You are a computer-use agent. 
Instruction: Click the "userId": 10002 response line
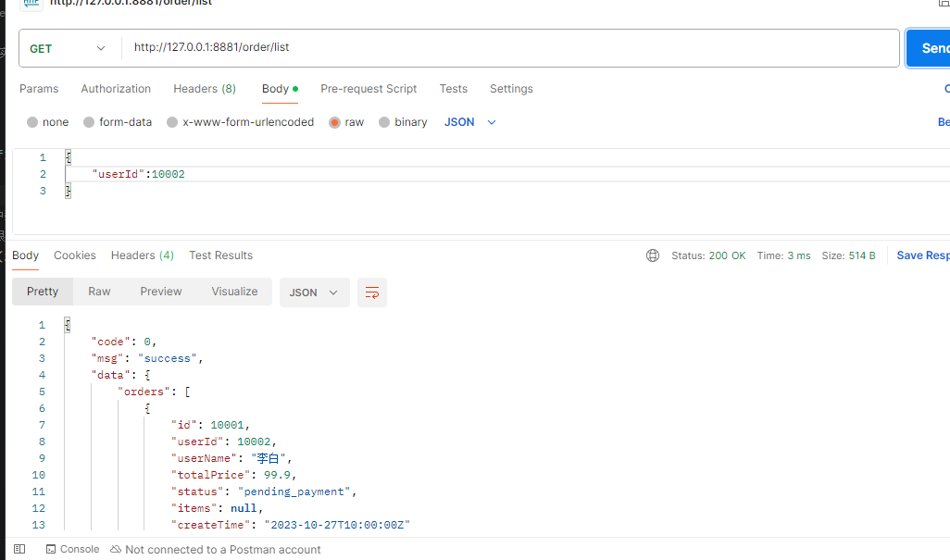(224, 442)
